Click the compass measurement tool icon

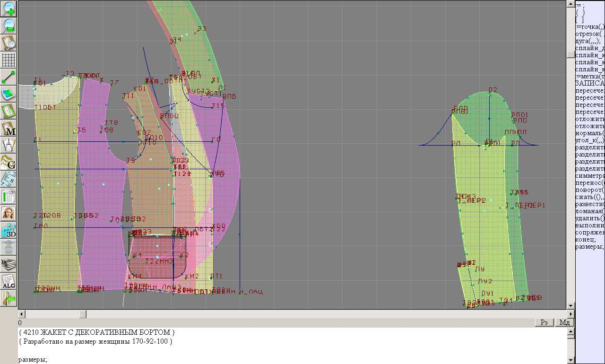pyautogui.click(x=9, y=145)
